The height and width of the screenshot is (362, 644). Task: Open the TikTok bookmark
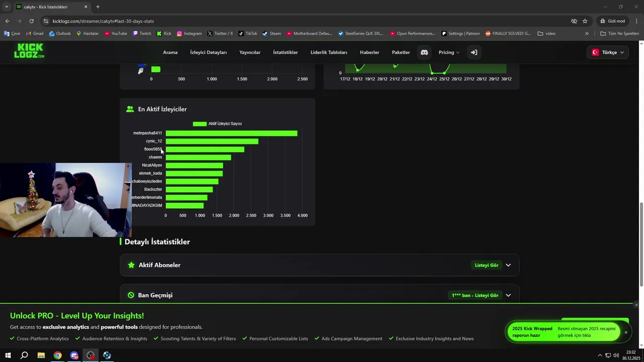(248, 34)
